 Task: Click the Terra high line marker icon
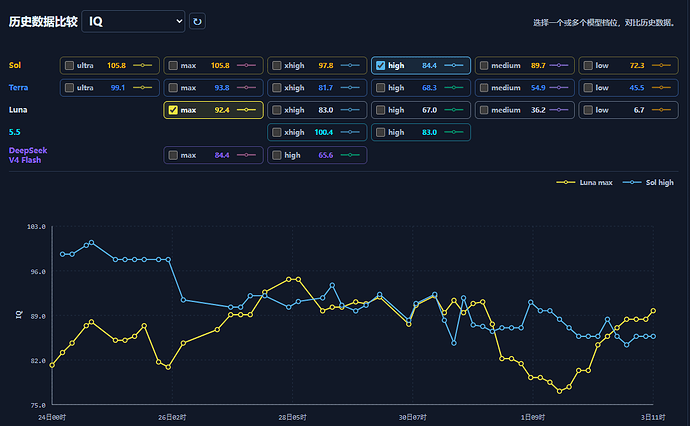point(454,88)
